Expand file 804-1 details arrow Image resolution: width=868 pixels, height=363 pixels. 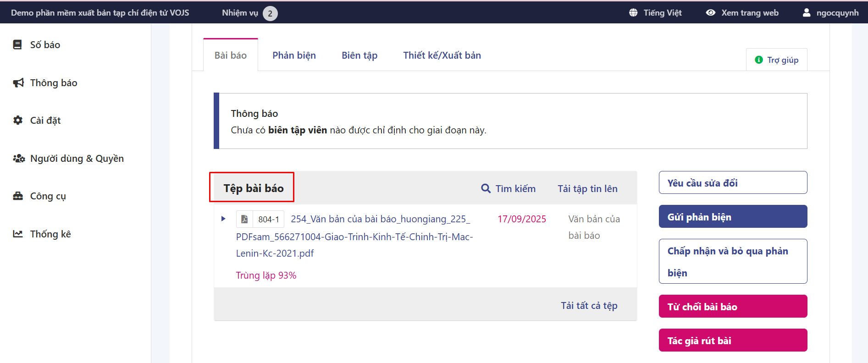point(223,219)
